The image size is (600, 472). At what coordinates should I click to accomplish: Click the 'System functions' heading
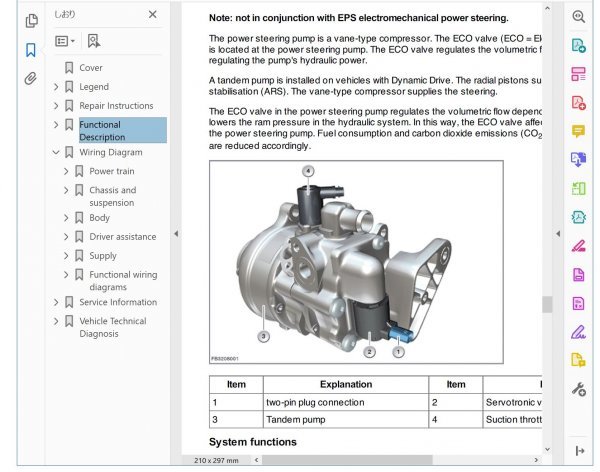[x=253, y=442]
